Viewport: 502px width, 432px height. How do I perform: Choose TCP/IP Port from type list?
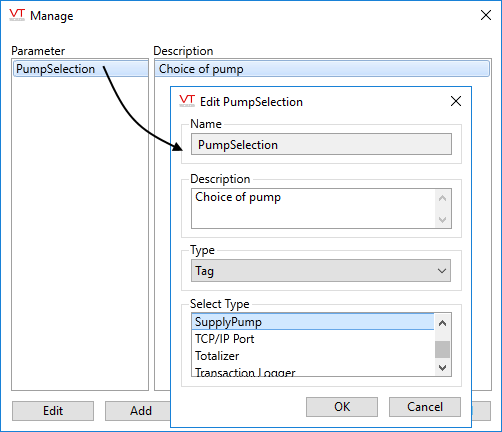[x=313, y=339]
